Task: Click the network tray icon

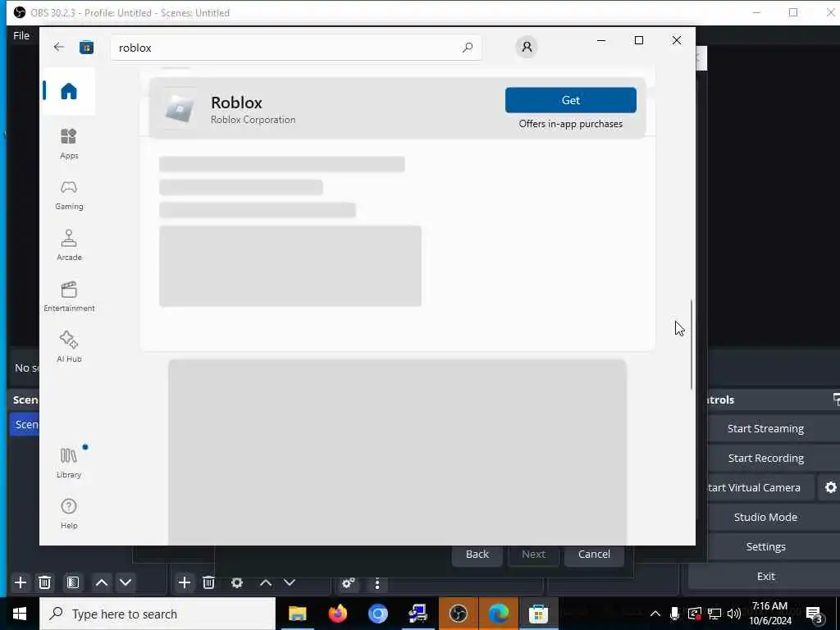Action: click(x=714, y=614)
